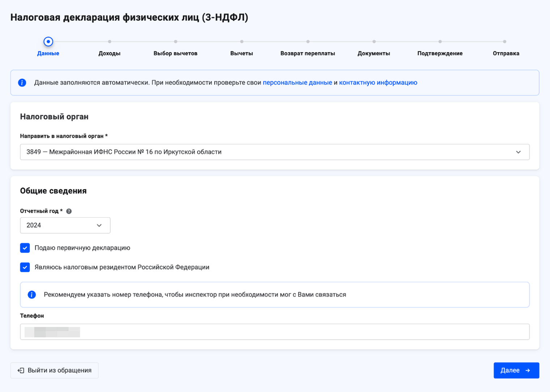Click the info icon in phone recommendation notice

pyautogui.click(x=32, y=295)
